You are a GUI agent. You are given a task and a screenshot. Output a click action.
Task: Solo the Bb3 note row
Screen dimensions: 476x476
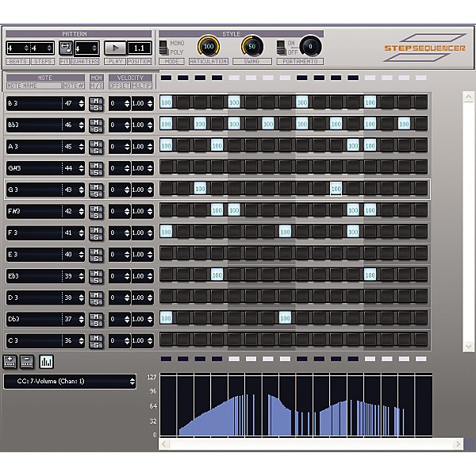coord(96,129)
